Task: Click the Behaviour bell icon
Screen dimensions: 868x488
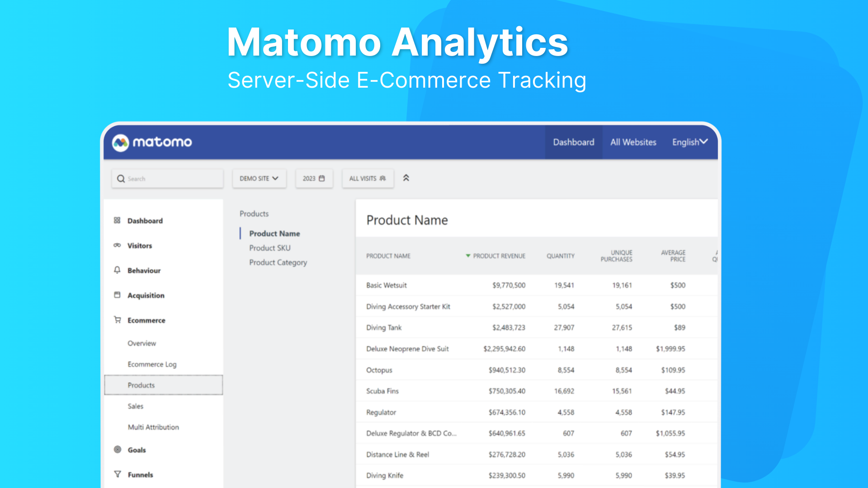Action: (x=117, y=270)
